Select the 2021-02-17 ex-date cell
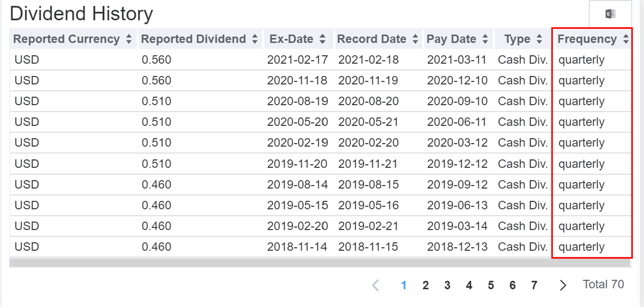 pos(297,60)
